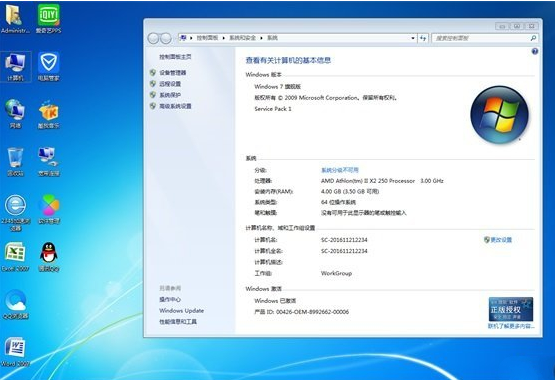Select the 网络 desktop icon
This screenshot has width=555, height=380.
15,114
